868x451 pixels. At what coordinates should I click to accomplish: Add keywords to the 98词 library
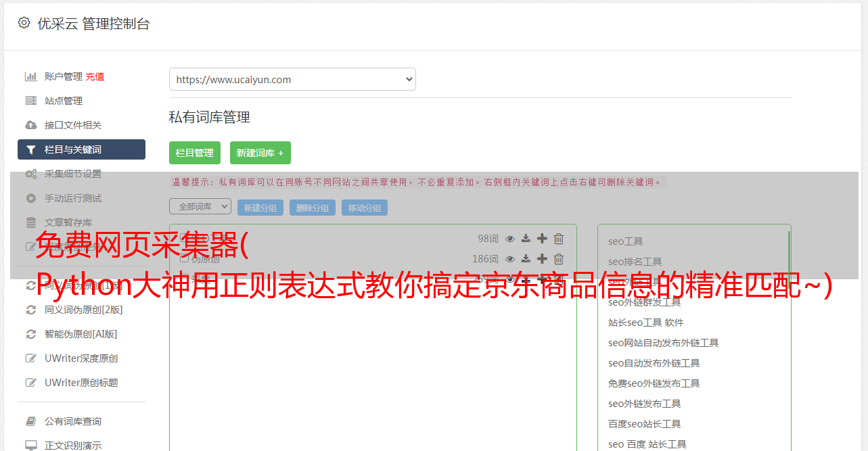(542, 239)
